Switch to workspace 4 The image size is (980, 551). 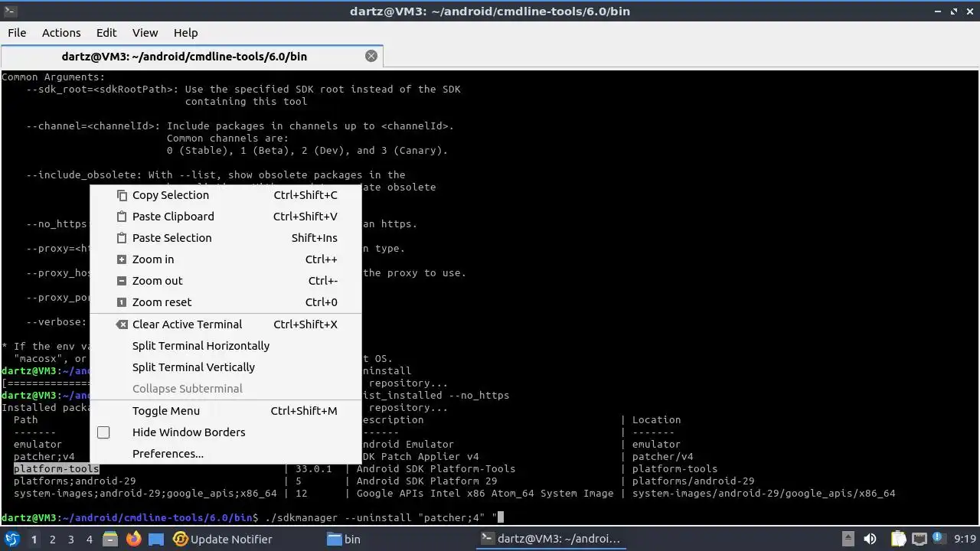pos(89,540)
